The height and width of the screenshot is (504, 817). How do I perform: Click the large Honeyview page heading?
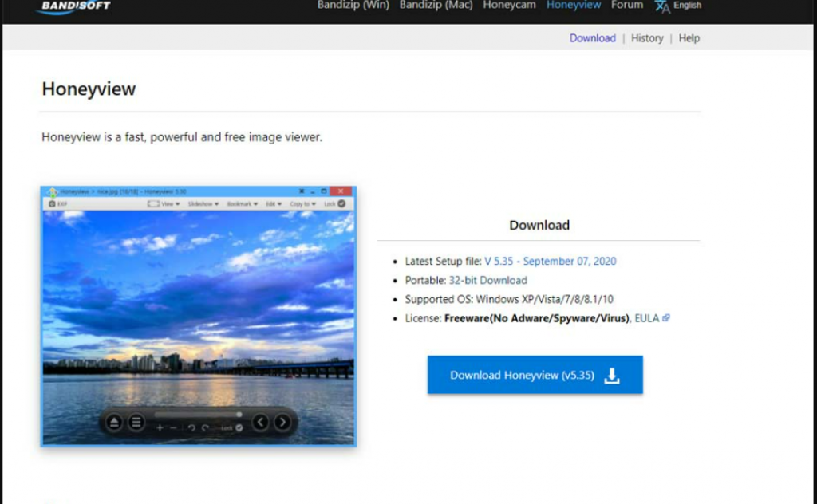pos(89,89)
